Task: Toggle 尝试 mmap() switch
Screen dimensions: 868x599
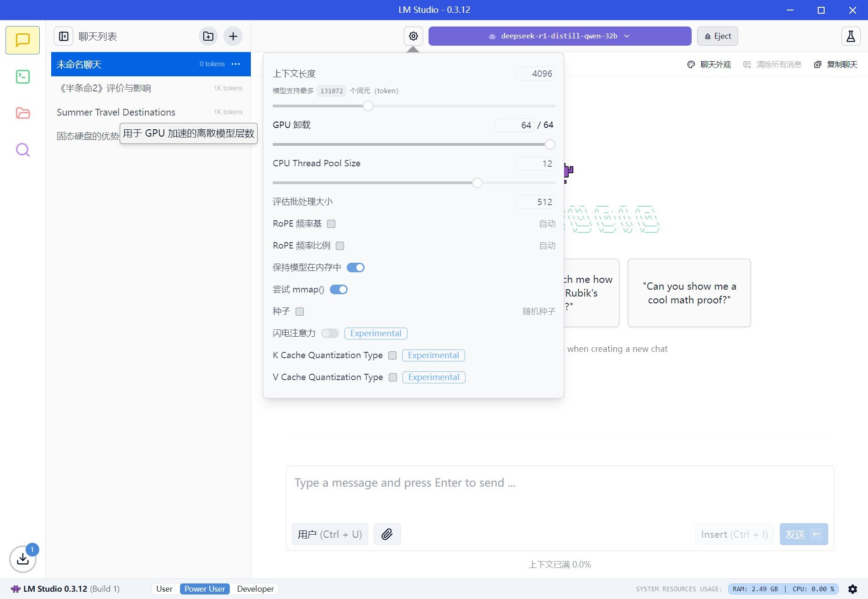Action: point(339,290)
